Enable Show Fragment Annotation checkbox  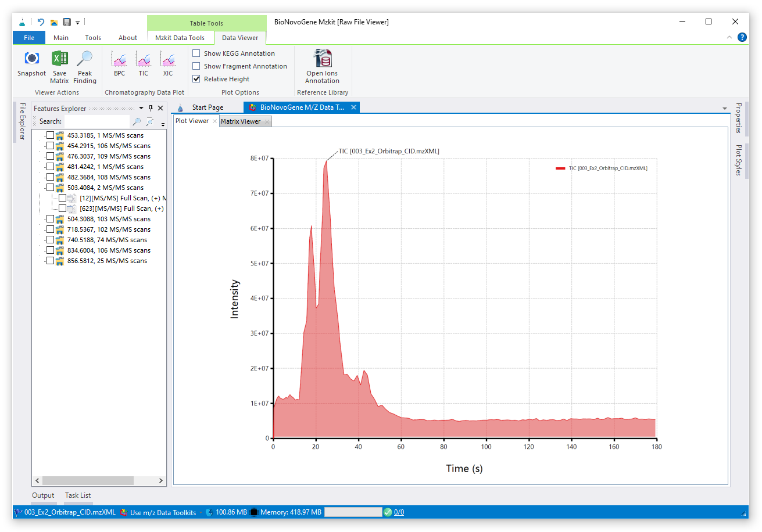click(x=196, y=66)
